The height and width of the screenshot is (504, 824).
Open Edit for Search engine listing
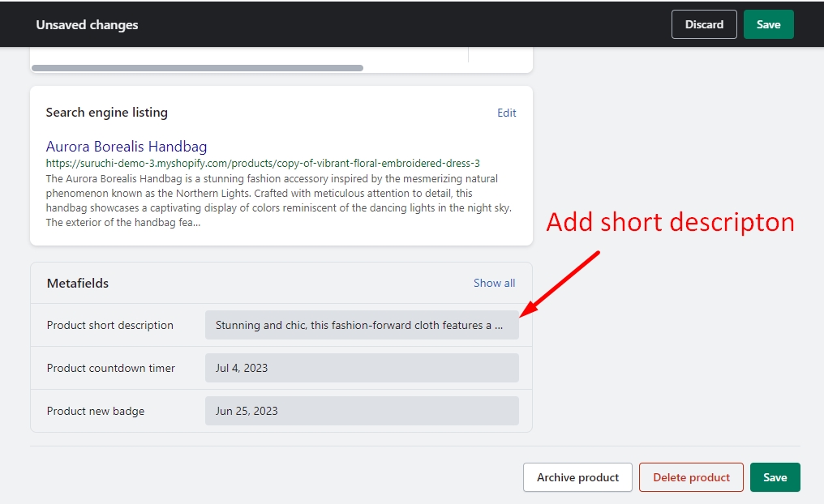(x=506, y=113)
